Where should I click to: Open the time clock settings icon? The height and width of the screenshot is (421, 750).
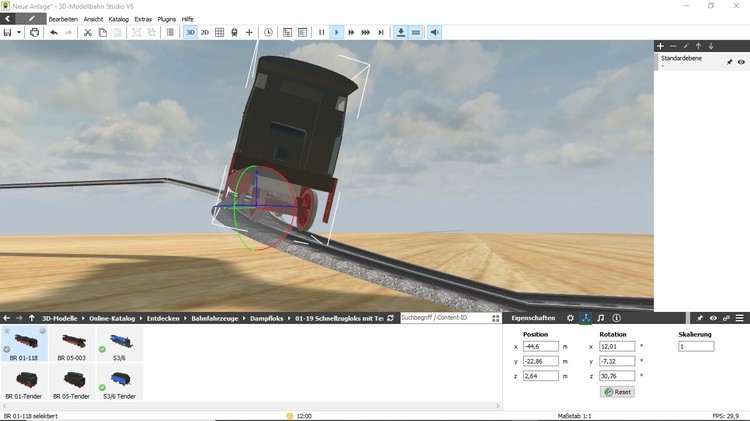pyautogui.click(x=268, y=32)
